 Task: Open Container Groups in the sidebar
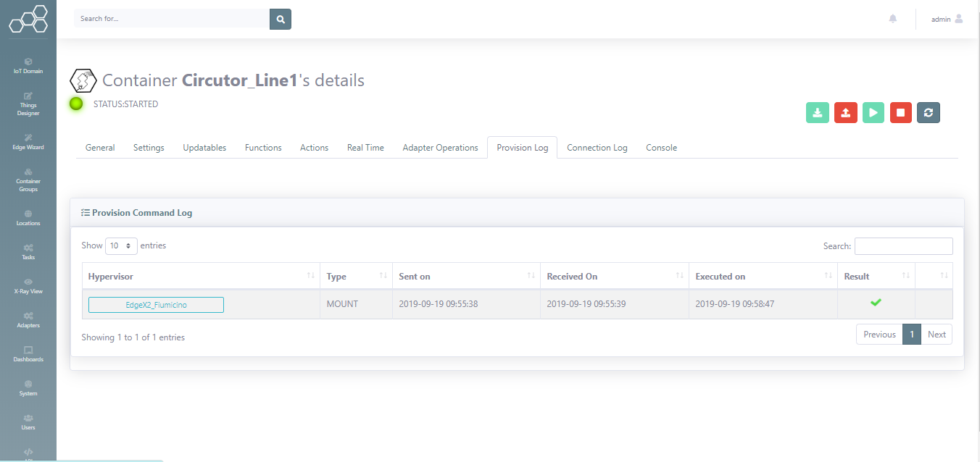coord(28,180)
